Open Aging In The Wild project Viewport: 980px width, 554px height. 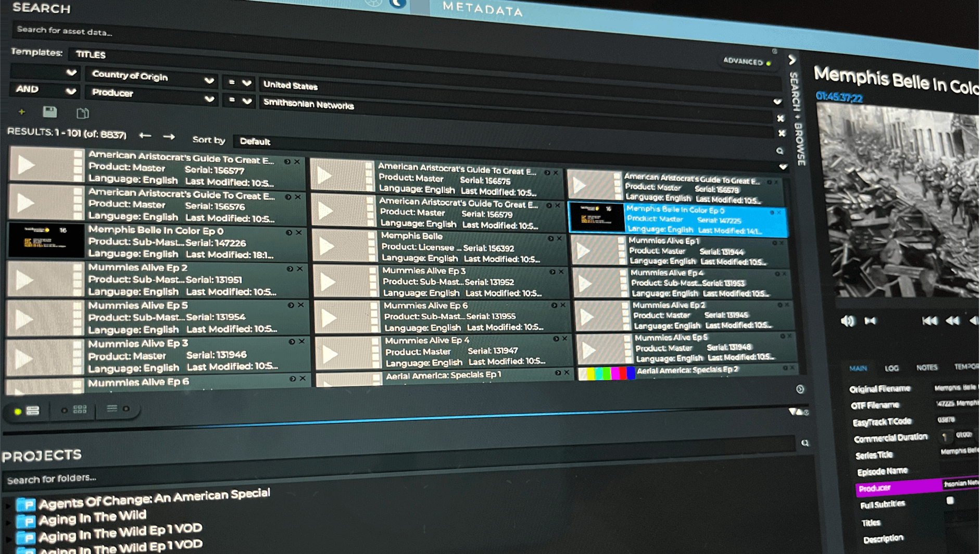[x=93, y=518]
